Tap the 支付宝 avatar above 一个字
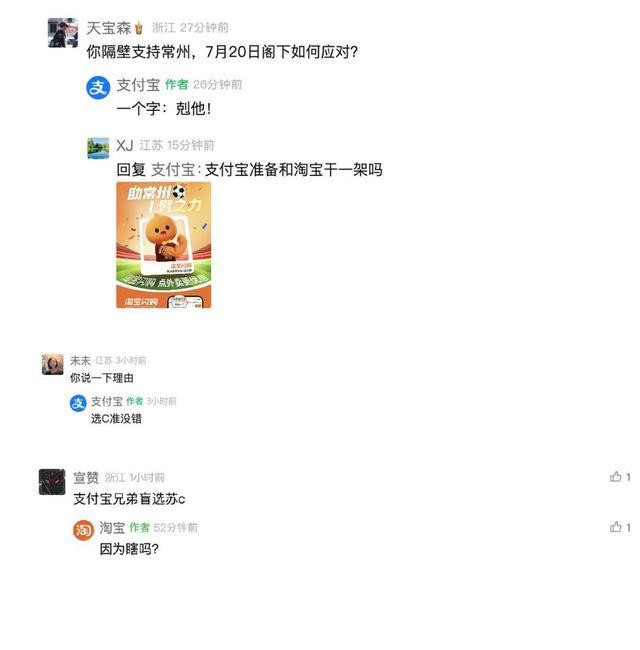This screenshot has width=640, height=650. [x=98, y=88]
